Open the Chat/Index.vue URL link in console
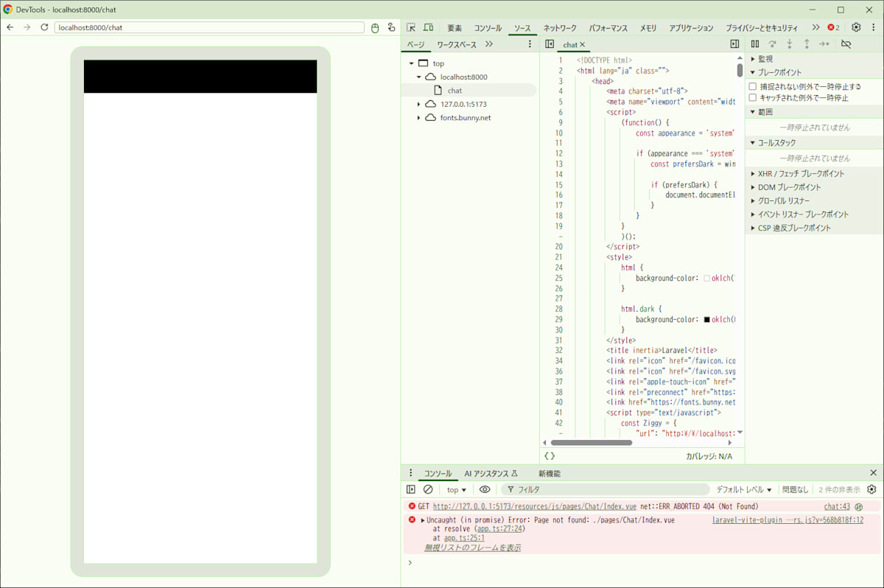Screen dimensions: 884x588 click(x=536, y=507)
